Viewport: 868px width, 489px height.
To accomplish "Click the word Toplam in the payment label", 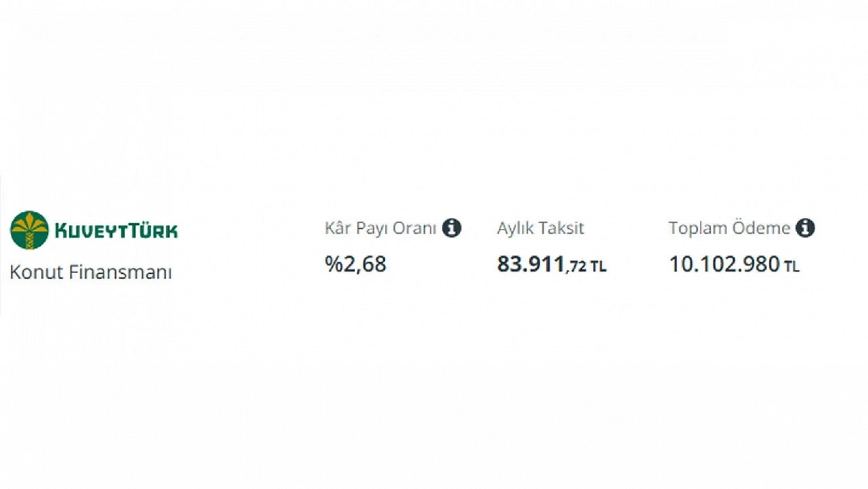I will (x=698, y=228).
